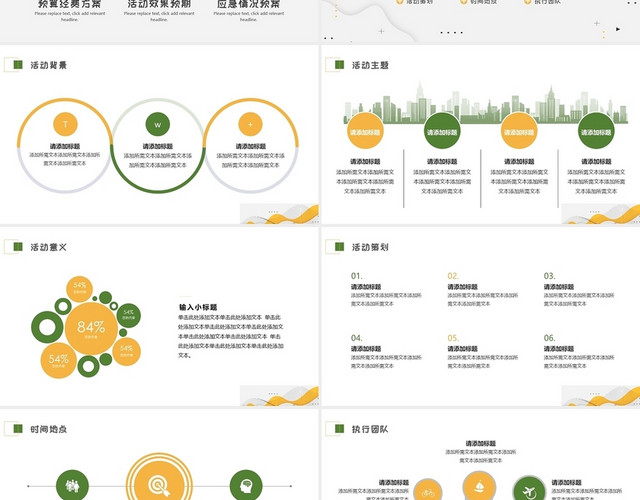Click green square marker beside 时间地点
Viewport: 640px width, 500px height.
tap(18, 428)
